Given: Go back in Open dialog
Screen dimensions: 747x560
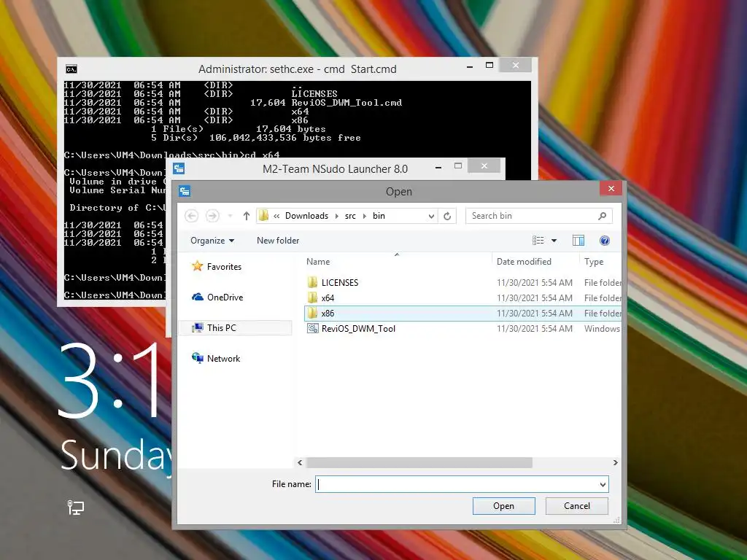Looking at the screenshot, I should tap(192, 216).
